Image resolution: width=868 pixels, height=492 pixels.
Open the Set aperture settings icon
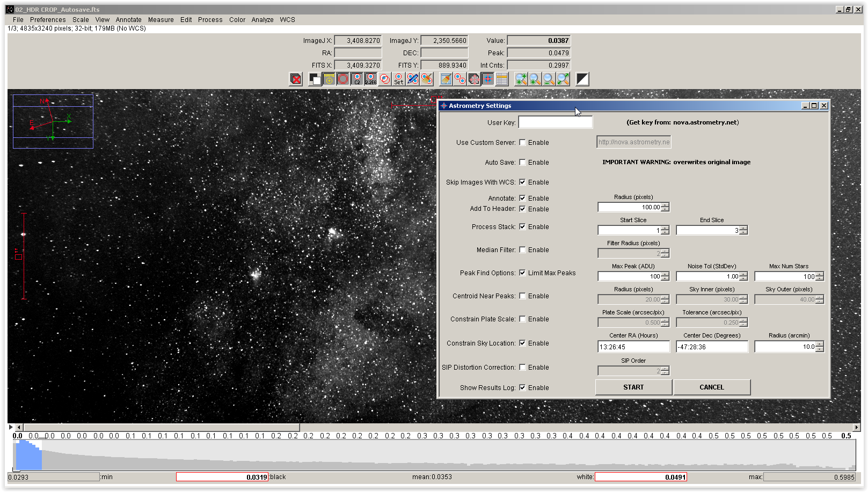(x=399, y=79)
